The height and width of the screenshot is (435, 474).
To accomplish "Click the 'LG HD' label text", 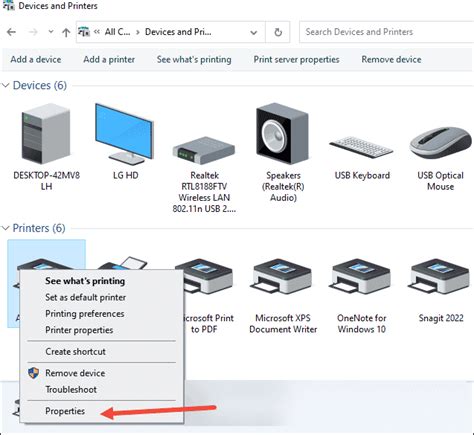I will click(x=126, y=175).
